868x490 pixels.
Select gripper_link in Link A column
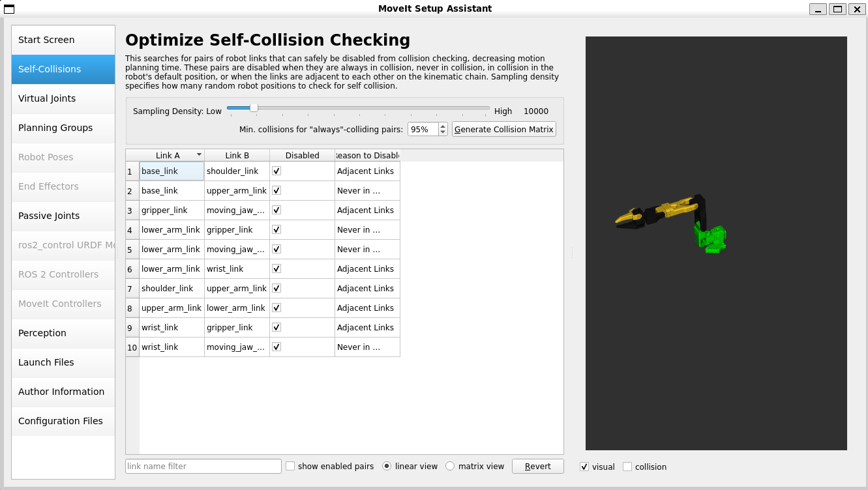coord(172,210)
